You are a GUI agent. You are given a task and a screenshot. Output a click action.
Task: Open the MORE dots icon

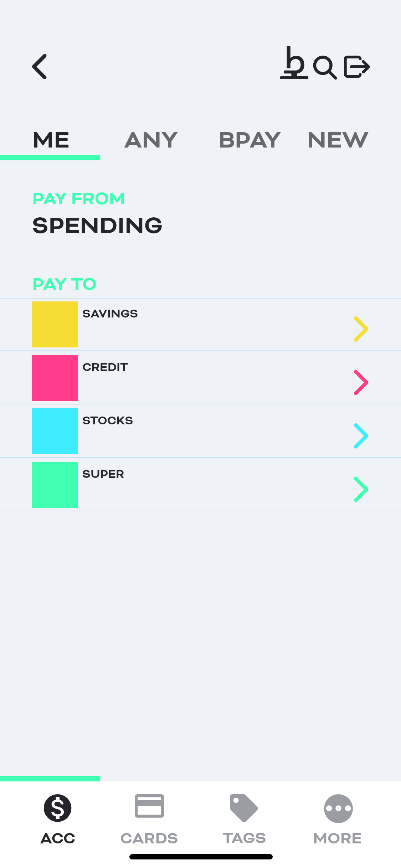click(x=338, y=808)
